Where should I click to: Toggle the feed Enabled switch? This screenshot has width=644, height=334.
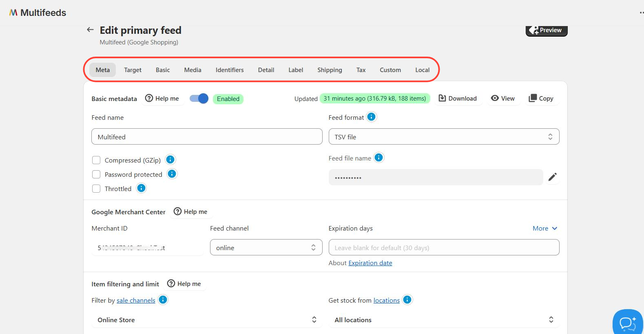pos(199,99)
